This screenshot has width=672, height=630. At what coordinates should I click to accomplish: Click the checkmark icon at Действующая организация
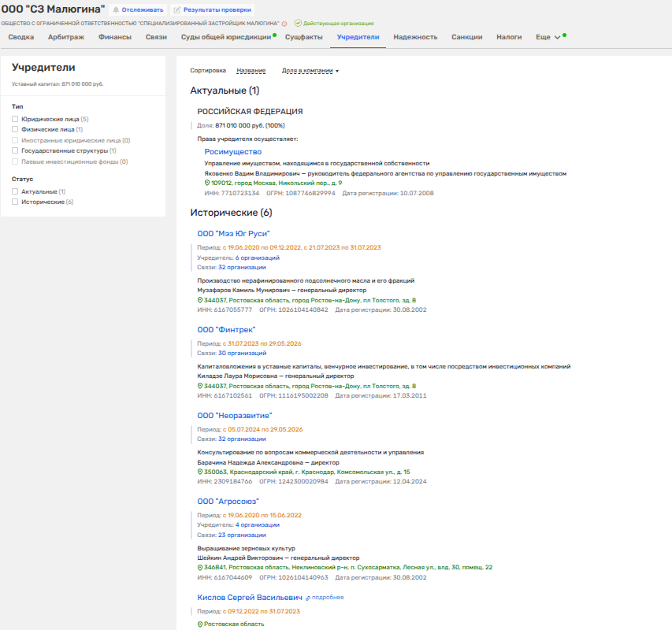tap(298, 23)
